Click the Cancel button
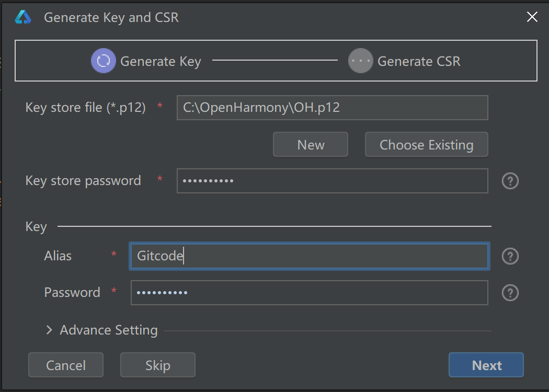 tap(66, 365)
